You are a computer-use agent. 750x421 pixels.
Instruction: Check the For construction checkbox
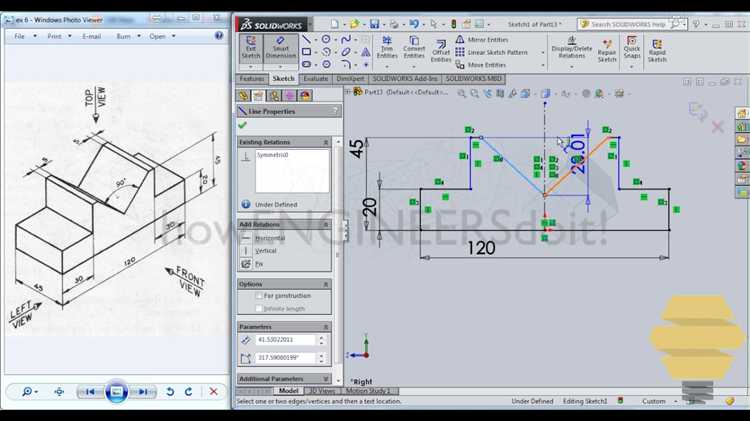click(x=259, y=296)
